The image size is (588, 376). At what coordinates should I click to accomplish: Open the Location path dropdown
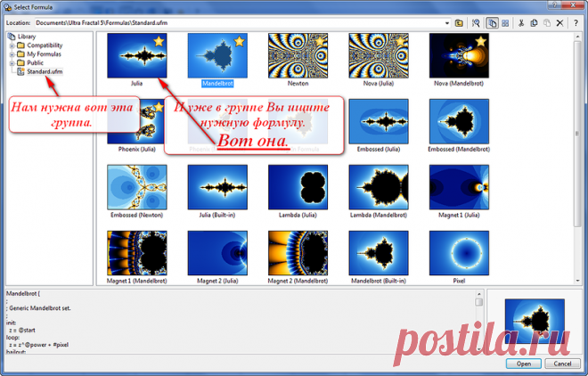tap(445, 22)
